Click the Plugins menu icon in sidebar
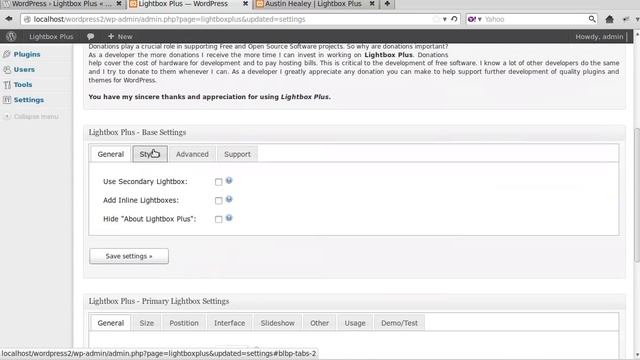This screenshot has width=640, height=360. pos(7,54)
